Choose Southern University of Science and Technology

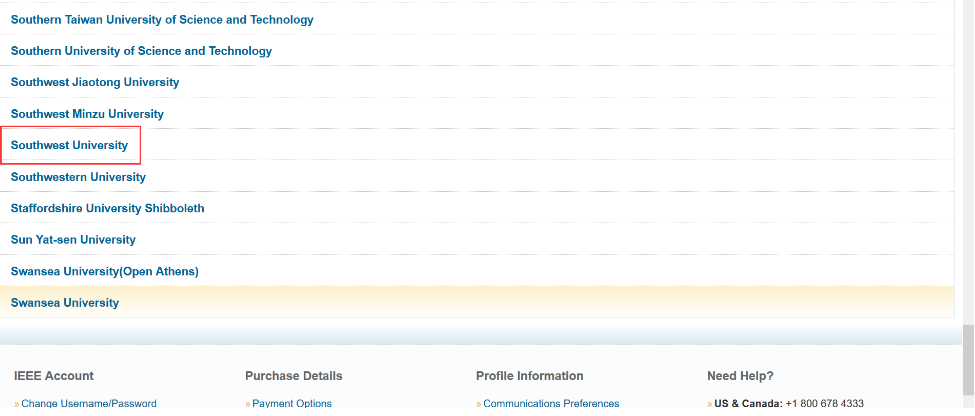(141, 51)
